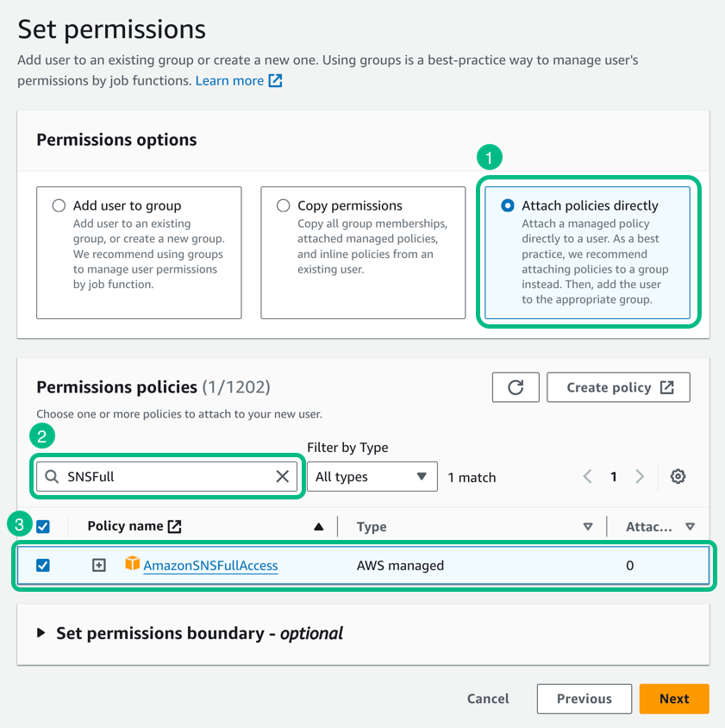Expand AmazonSNSFullAccess details with the plus icon
Viewport: 725px width, 728px height.
[x=98, y=565]
